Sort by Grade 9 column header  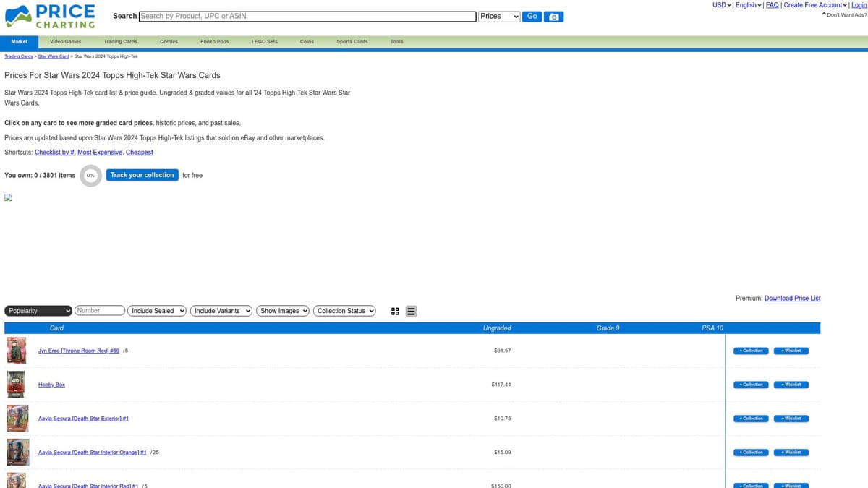608,328
